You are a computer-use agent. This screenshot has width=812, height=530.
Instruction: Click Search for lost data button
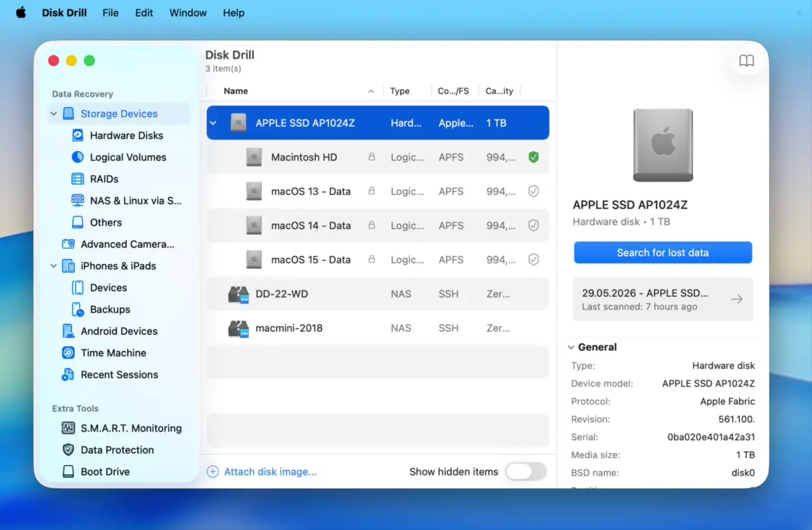click(663, 253)
